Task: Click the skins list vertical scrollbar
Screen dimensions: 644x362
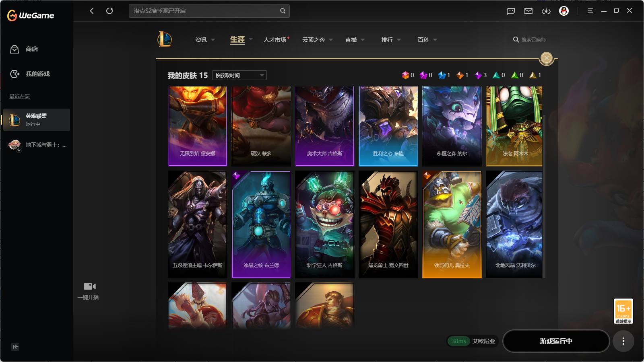Action: (544, 196)
